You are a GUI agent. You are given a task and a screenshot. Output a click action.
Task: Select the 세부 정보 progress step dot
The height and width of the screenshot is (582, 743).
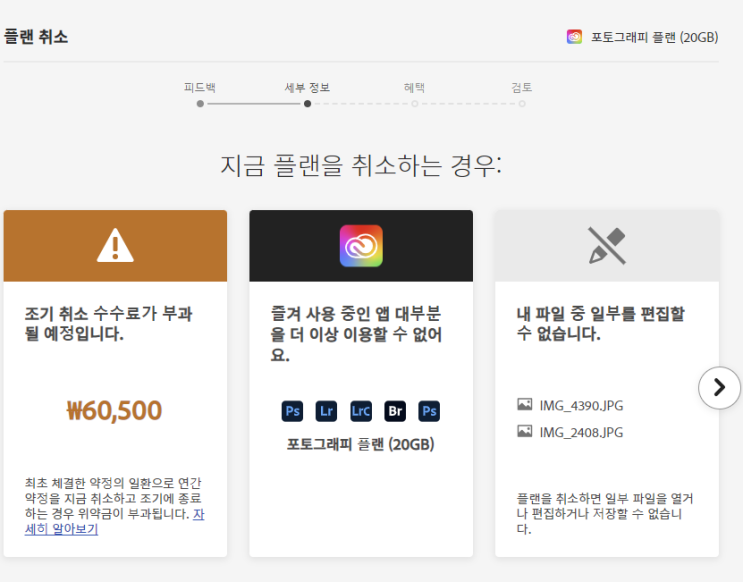click(x=308, y=104)
